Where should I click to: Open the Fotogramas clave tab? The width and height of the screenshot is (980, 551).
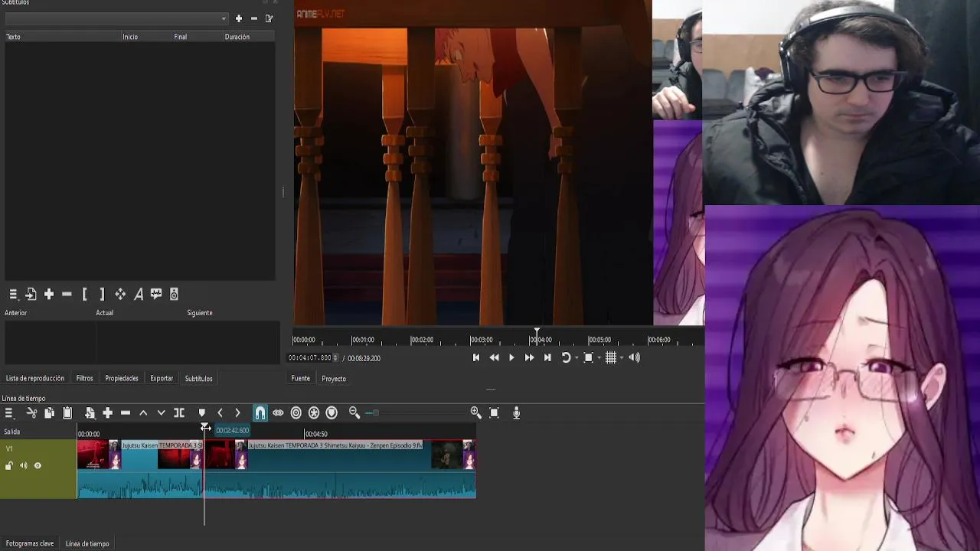[30, 543]
